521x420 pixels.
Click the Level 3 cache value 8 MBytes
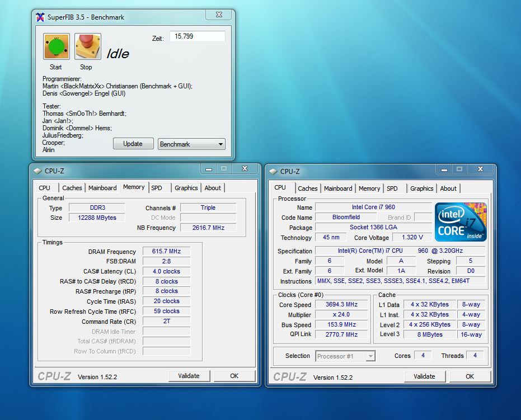click(x=430, y=334)
